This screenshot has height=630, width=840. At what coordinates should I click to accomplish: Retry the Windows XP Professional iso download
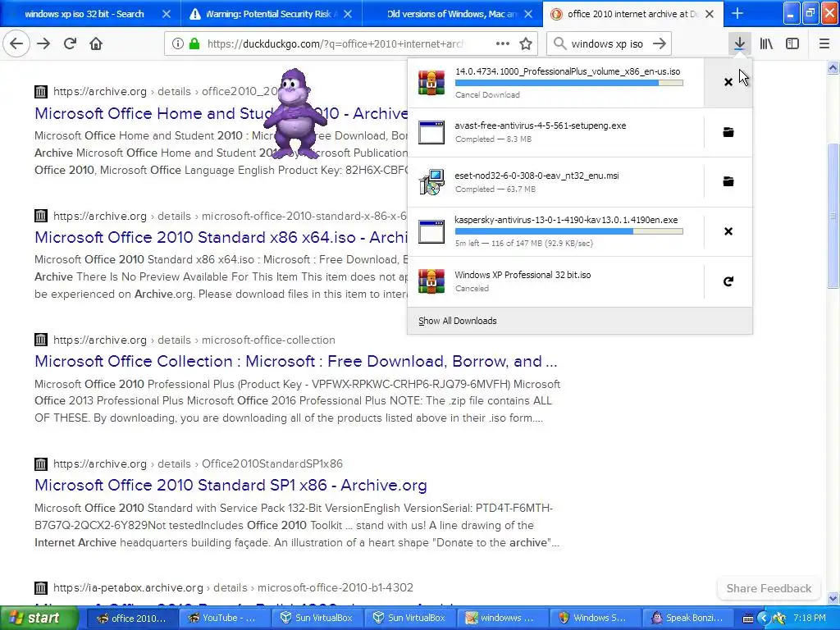click(728, 281)
